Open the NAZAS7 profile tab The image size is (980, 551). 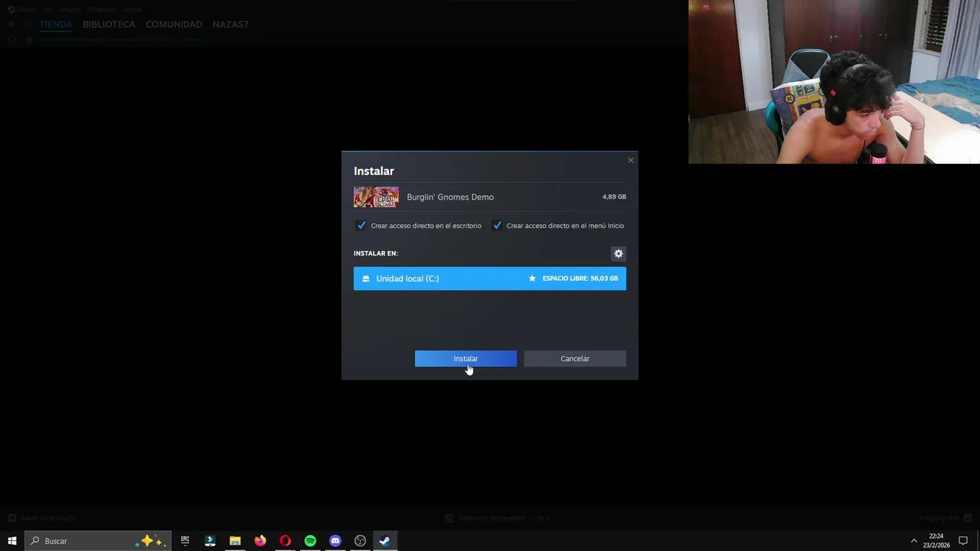230,24
